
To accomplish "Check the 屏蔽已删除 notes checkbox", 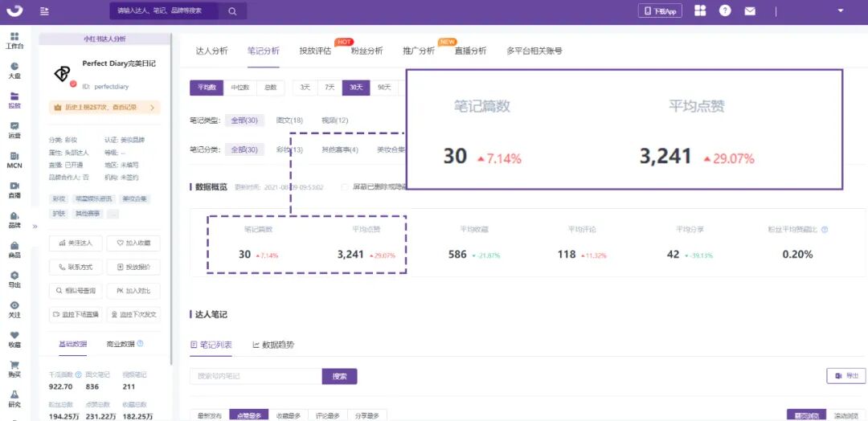I will [x=345, y=187].
